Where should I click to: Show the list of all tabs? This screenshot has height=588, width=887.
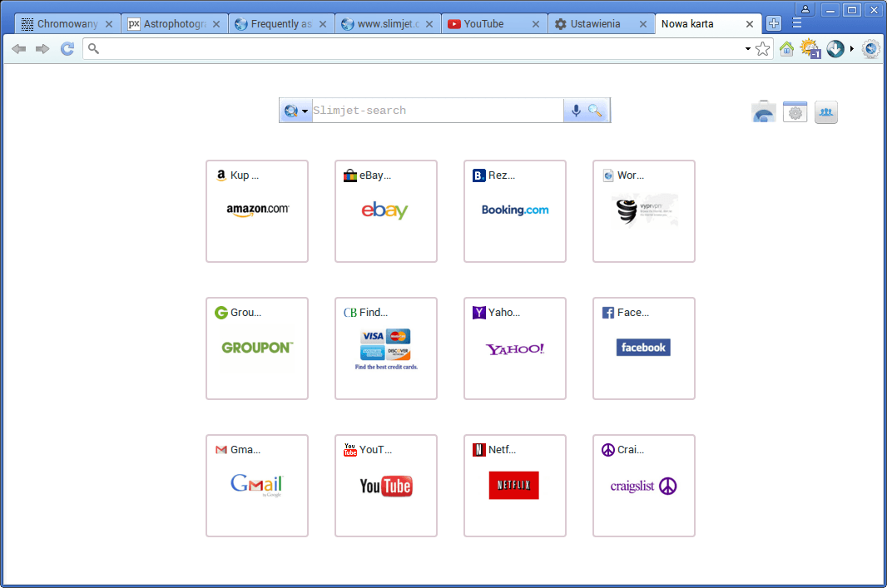(x=797, y=23)
